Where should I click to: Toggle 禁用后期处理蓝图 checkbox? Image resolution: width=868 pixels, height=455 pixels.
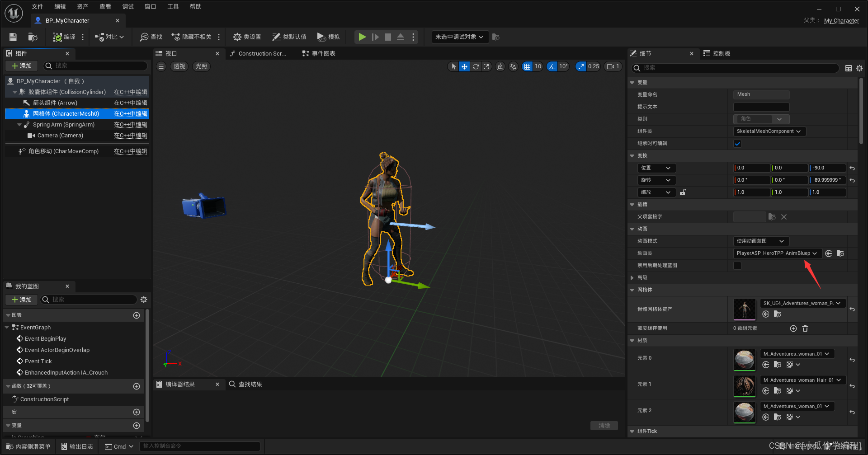click(737, 266)
